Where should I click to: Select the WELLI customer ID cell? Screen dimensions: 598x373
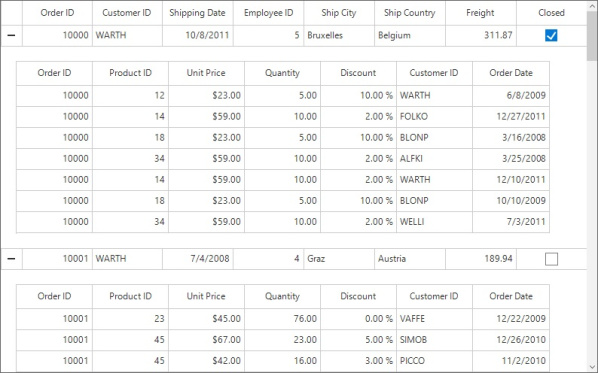click(x=434, y=222)
